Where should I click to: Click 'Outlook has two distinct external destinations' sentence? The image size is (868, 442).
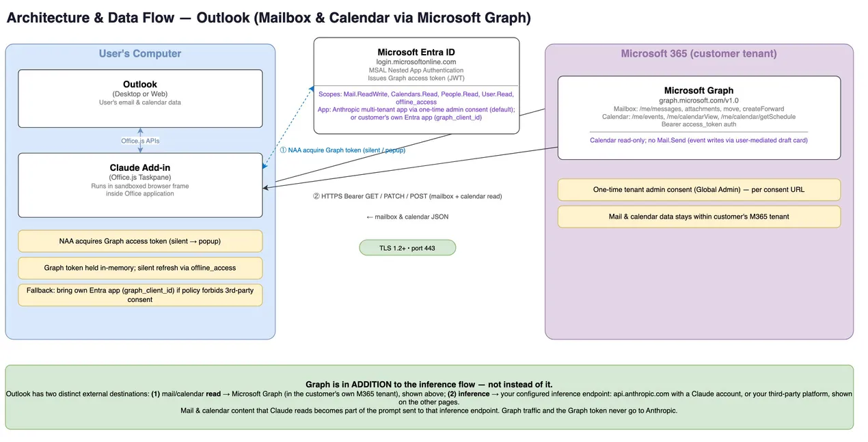pos(429,398)
